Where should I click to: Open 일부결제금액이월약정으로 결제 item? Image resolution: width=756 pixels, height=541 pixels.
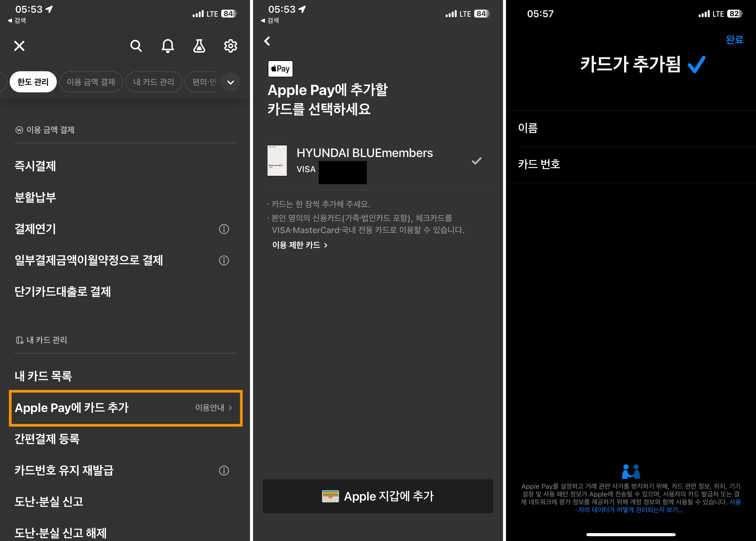(89, 260)
